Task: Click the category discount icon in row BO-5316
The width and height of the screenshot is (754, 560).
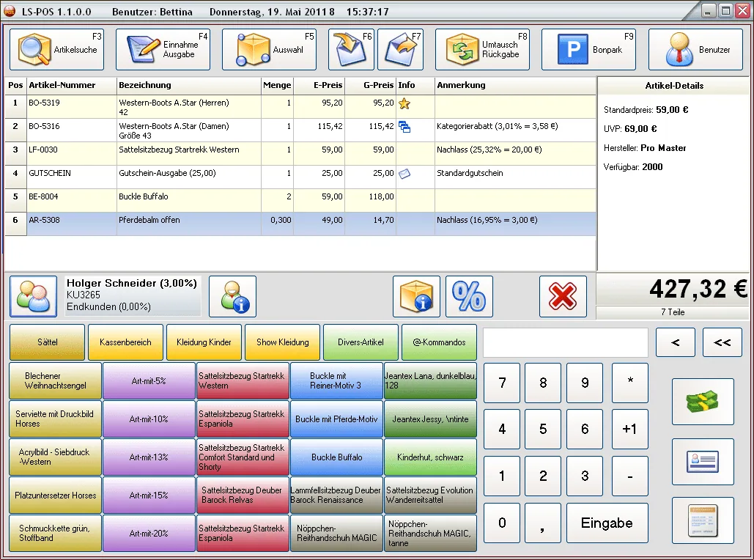Action: click(x=404, y=127)
